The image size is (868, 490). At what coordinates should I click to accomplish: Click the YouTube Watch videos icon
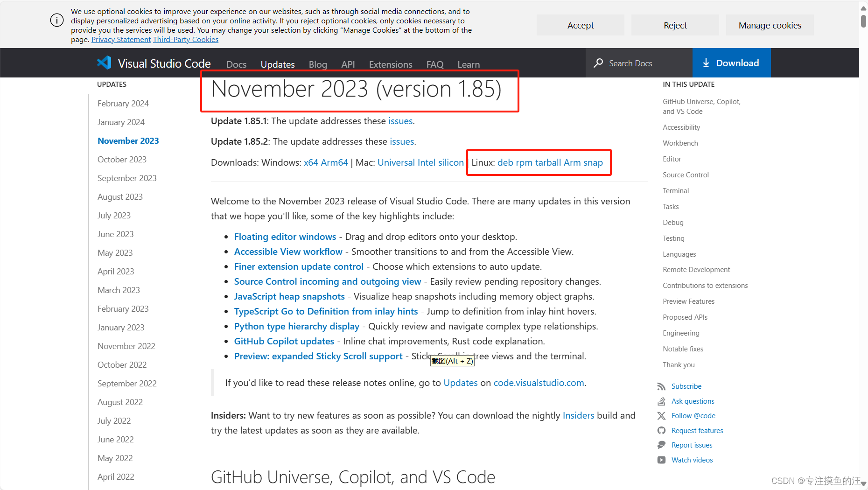click(661, 460)
